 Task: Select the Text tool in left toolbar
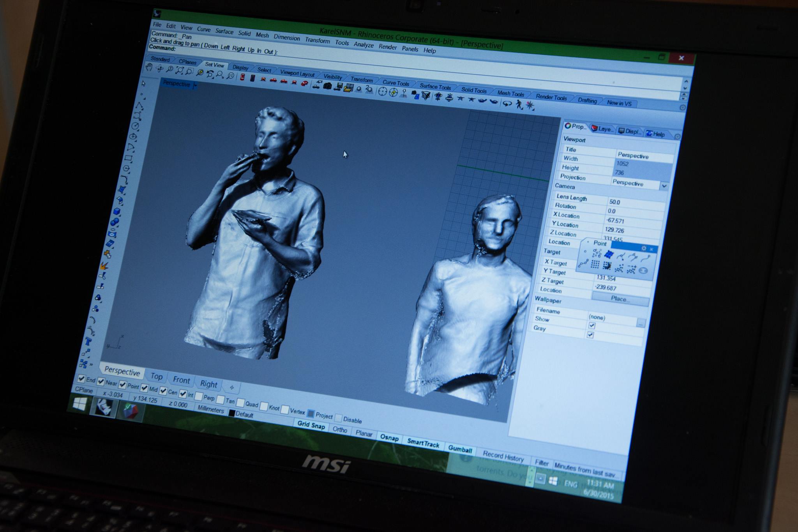tap(88, 342)
